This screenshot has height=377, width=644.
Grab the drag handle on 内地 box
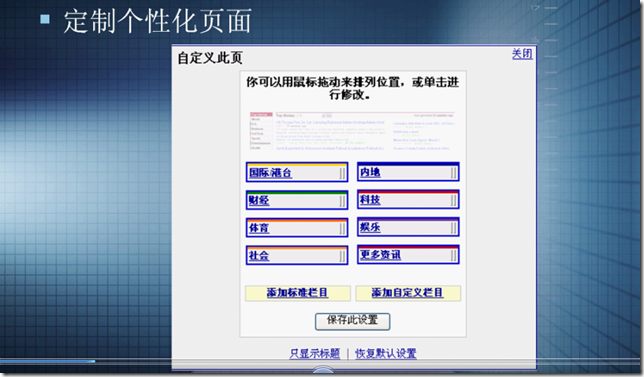click(453, 173)
